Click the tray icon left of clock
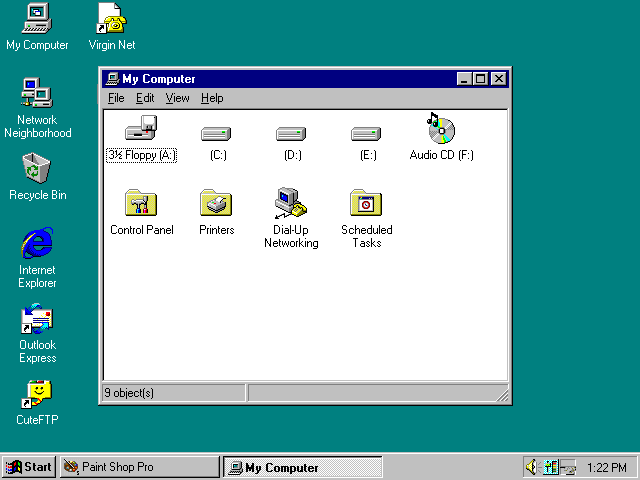 click(568, 467)
